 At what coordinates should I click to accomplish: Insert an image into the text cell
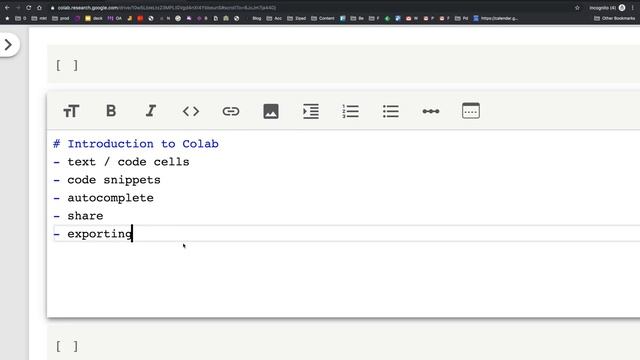pos(271,111)
